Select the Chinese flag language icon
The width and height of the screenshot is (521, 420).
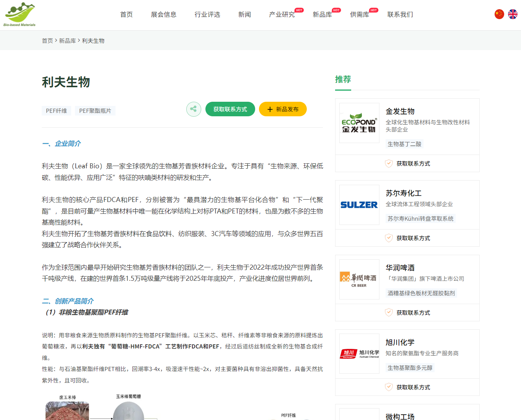(499, 14)
